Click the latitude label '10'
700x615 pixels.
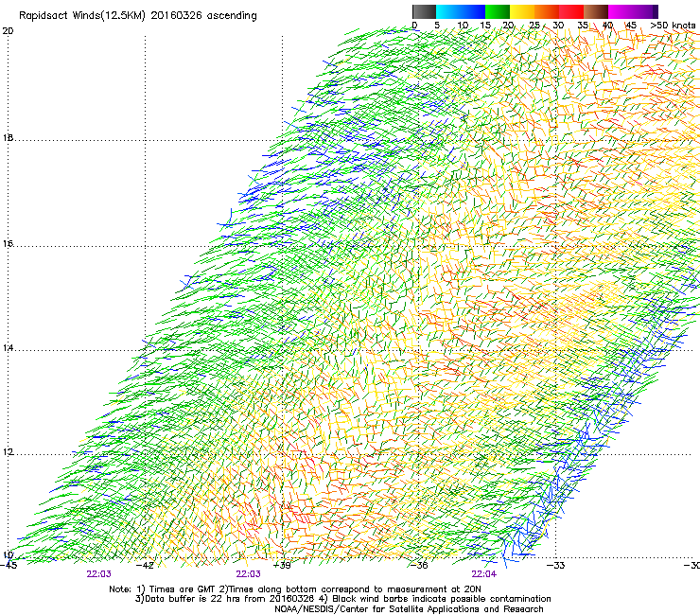pyautogui.click(x=8, y=554)
